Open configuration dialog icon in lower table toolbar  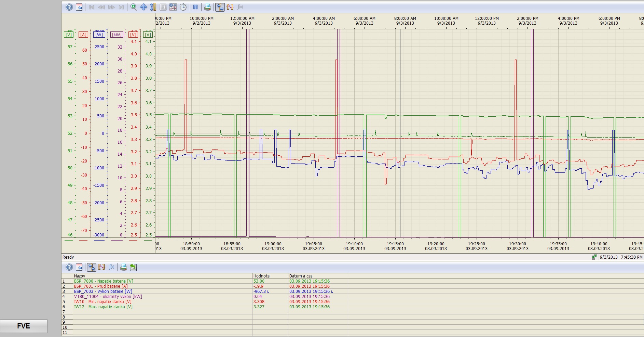[79, 267]
